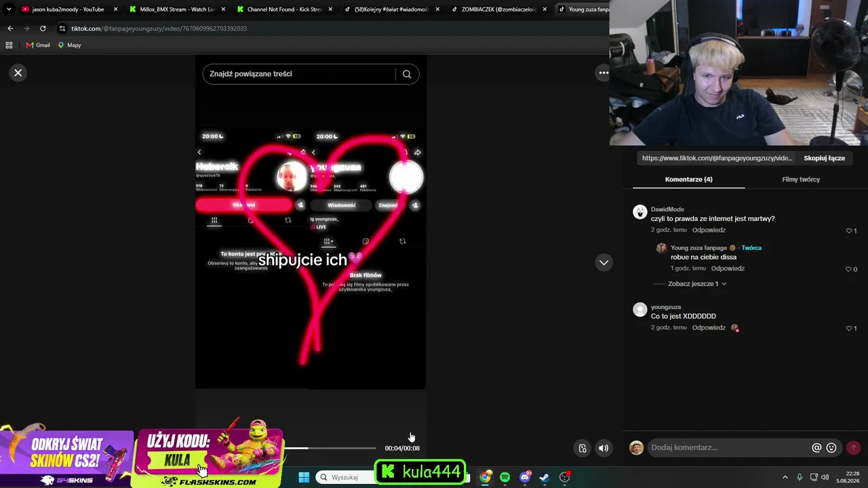Click the TikTok video URL text field
The width and height of the screenshot is (868, 488).
(x=717, y=158)
